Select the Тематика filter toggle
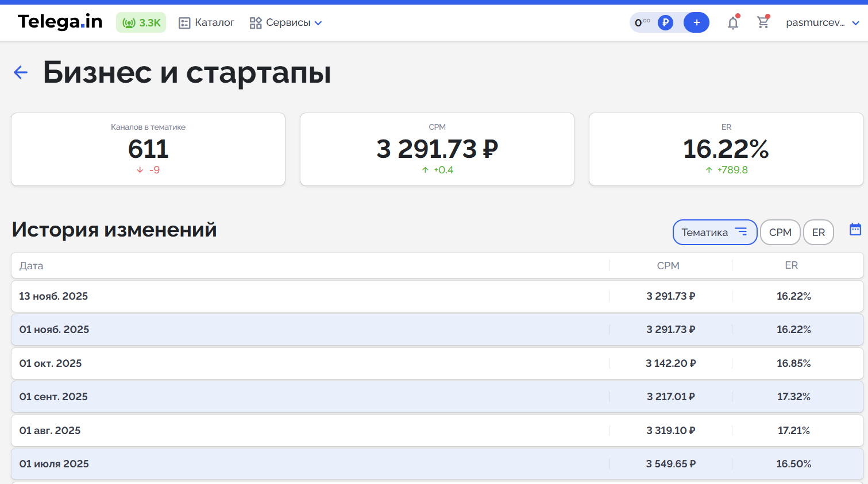868x484 pixels. (x=714, y=232)
